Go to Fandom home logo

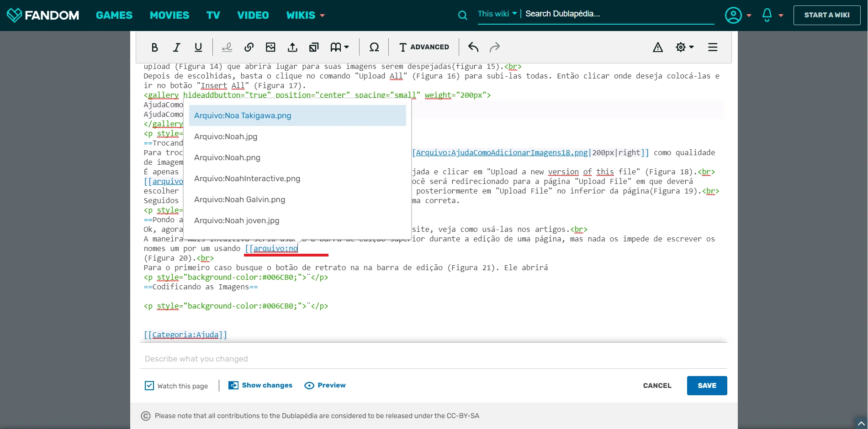tap(43, 15)
